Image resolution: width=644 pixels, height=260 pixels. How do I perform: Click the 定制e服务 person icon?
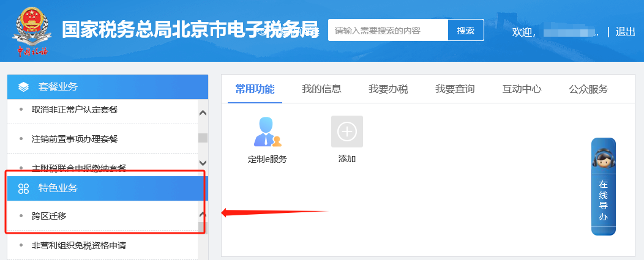(x=268, y=132)
